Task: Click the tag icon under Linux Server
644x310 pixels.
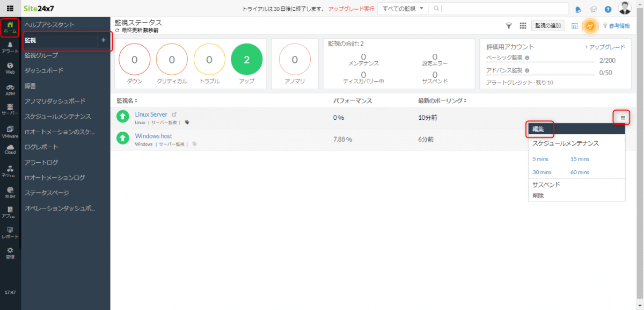Action: (187, 122)
